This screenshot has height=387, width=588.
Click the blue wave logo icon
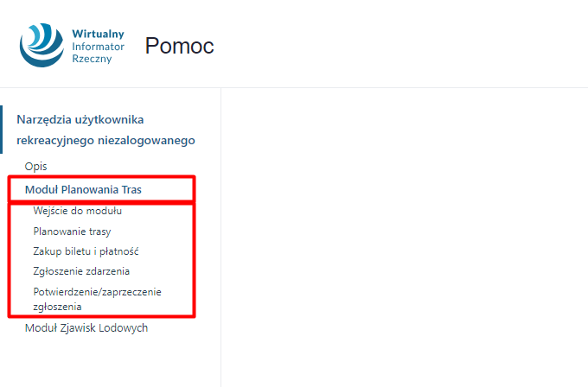click(42, 45)
